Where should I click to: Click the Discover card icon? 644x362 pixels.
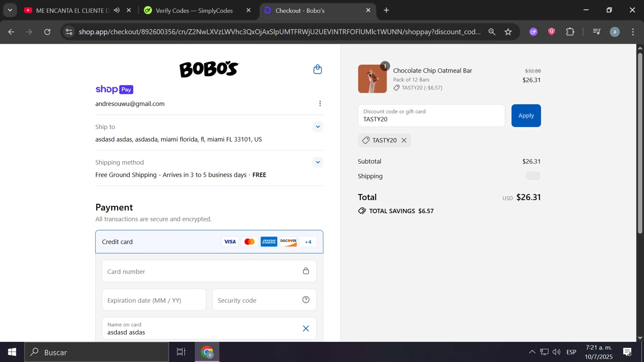[x=289, y=242]
